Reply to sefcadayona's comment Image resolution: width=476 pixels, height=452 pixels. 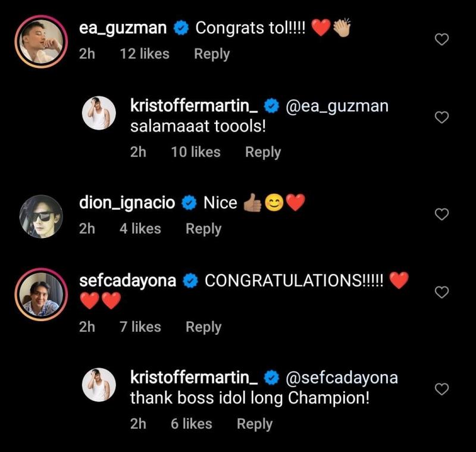pyautogui.click(x=203, y=327)
